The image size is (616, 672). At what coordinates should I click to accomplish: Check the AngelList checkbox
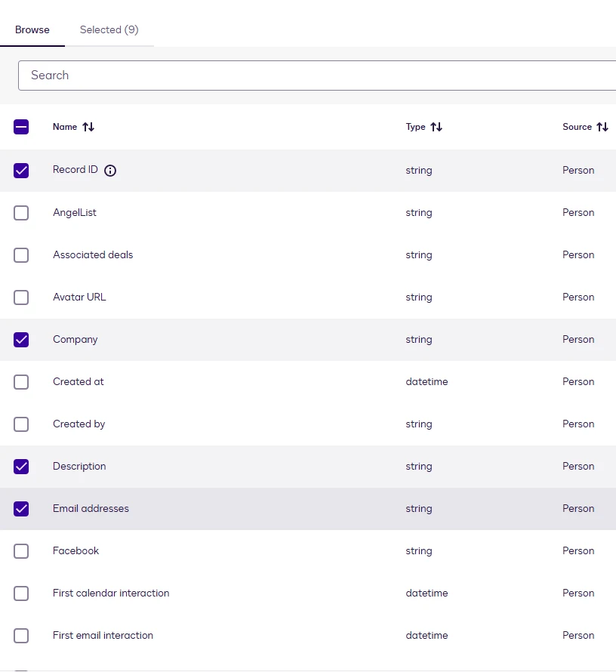pyautogui.click(x=21, y=213)
